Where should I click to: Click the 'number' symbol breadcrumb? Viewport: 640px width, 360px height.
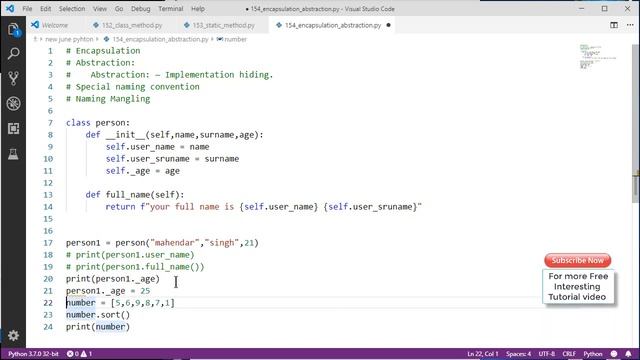coord(235,39)
